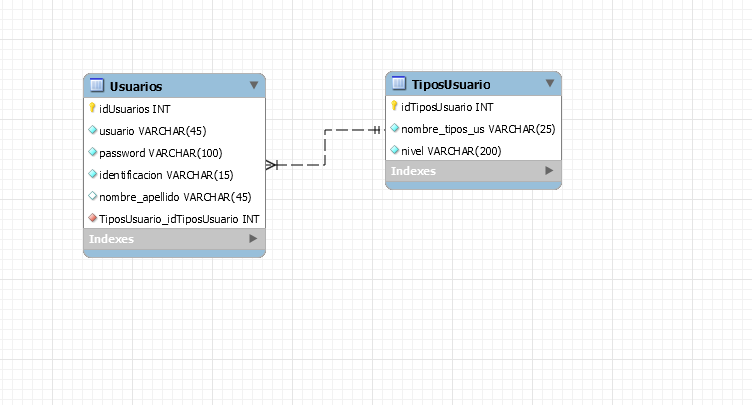This screenshot has height=405, width=752.
Task: Click the yellow key icon beside idTiposUsuario
Action: [395, 107]
